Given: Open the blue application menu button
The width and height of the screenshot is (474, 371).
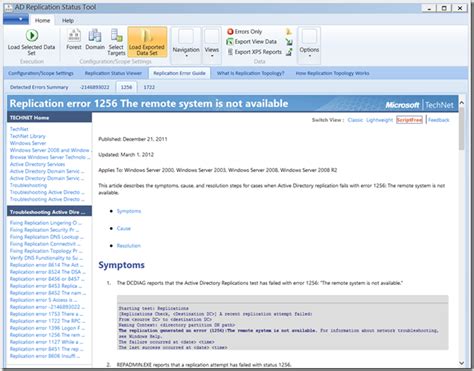Looking at the screenshot, I should (16, 19).
